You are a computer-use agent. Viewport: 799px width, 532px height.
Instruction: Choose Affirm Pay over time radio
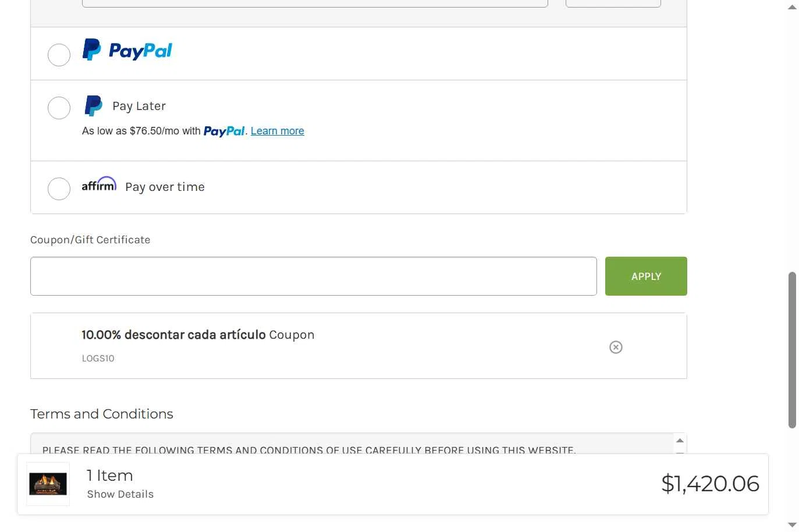coord(59,189)
